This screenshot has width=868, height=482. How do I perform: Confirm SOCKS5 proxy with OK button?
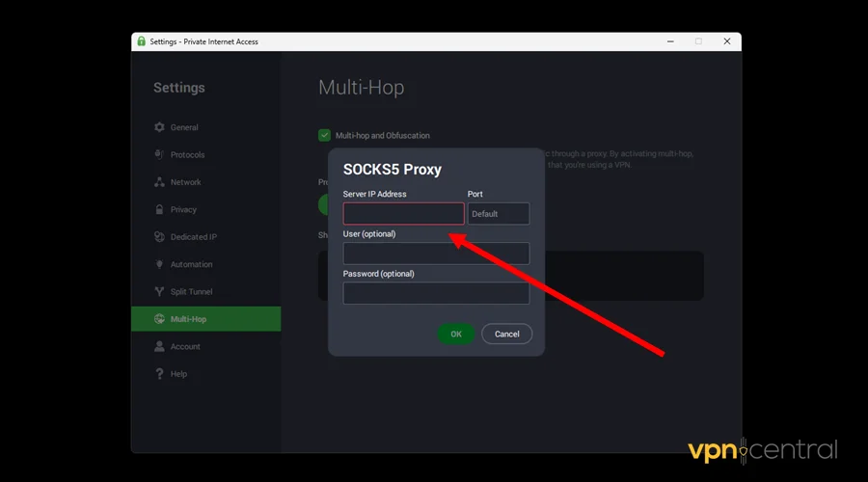pos(456,334)
